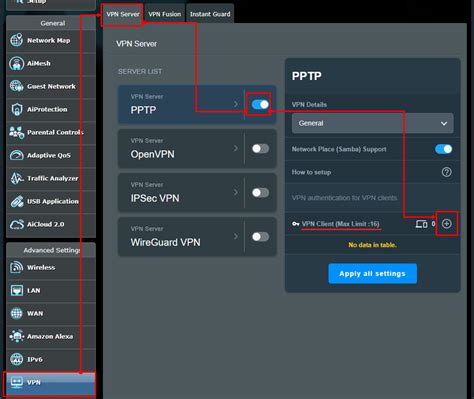Click the AiCloud 2.0 cloud icon
474x399 pixels.
pyautogui.click(x=16, y=224)
